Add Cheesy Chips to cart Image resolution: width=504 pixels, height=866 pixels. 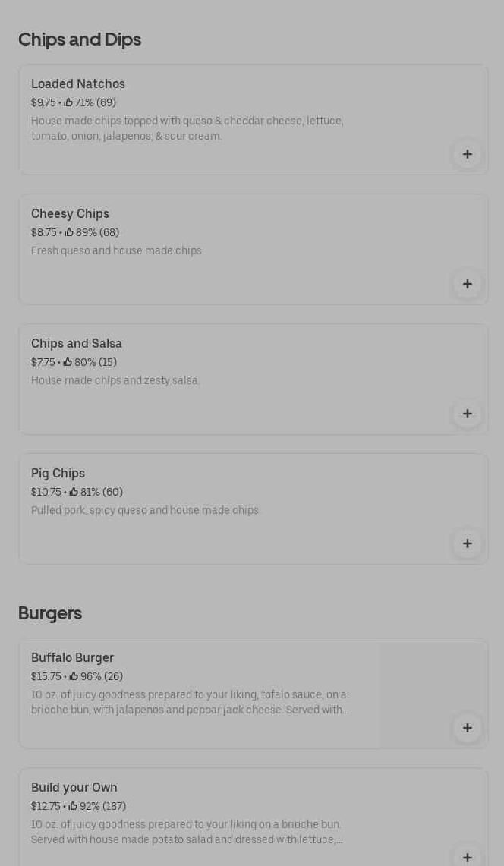tap(467, 284)
